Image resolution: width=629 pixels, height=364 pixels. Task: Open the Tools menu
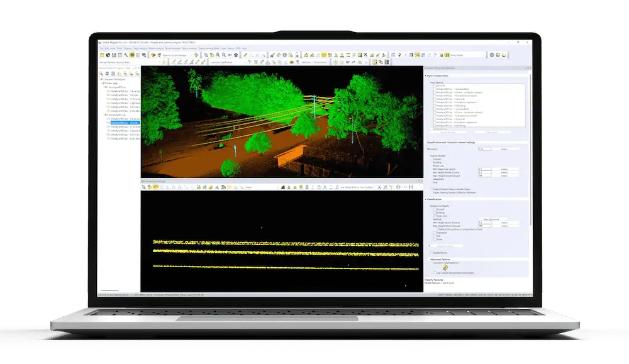tap(120, 48)
